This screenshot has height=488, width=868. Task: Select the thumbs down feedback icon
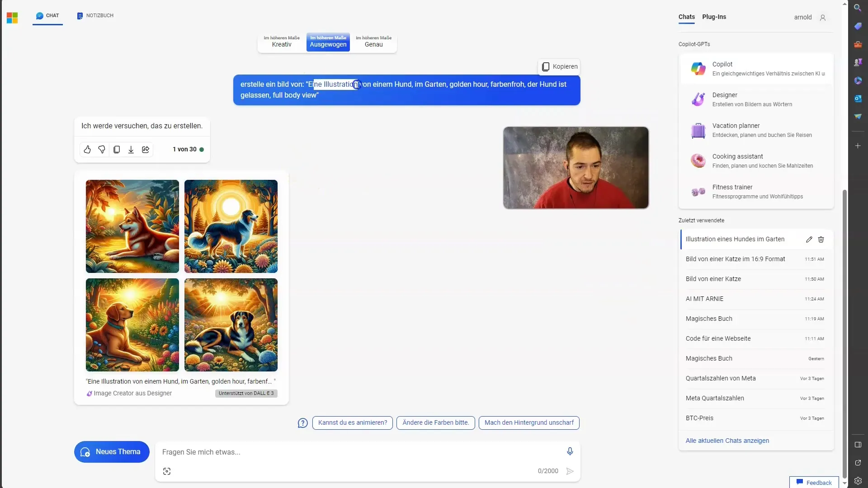pyautogui.click(x=101, y=149)
